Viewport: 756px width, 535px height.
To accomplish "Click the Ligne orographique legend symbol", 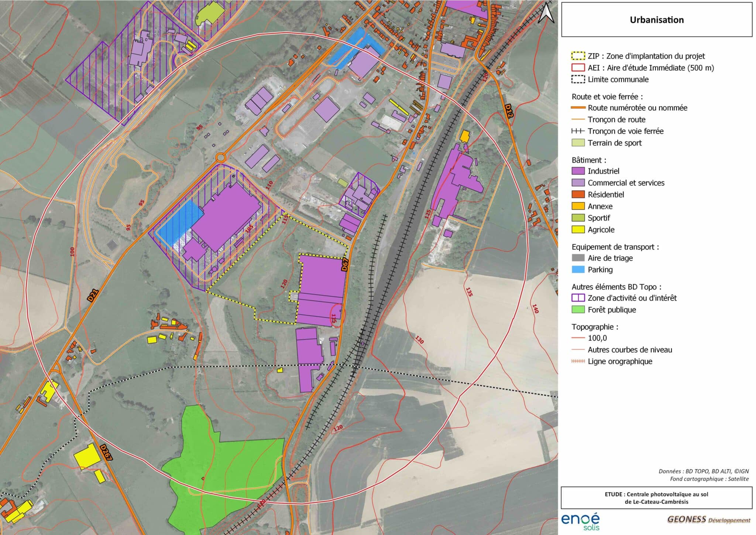I will click(x=578, y=361).
